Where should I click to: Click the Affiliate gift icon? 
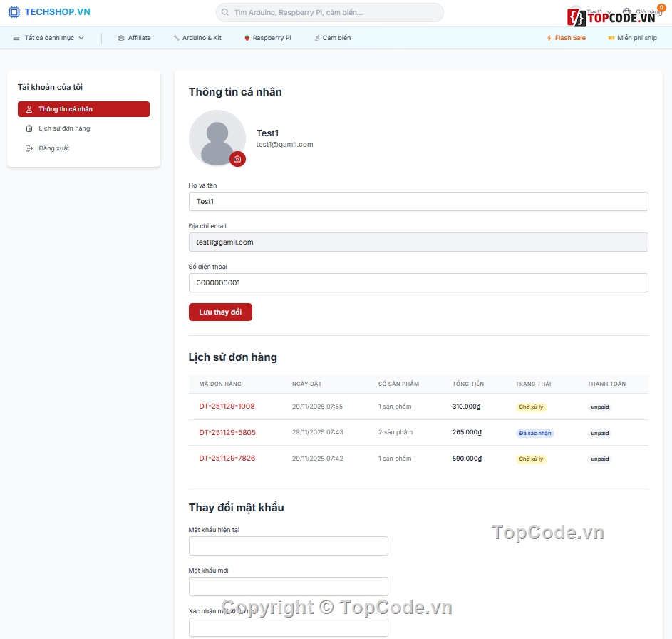(x=120, y=37)
